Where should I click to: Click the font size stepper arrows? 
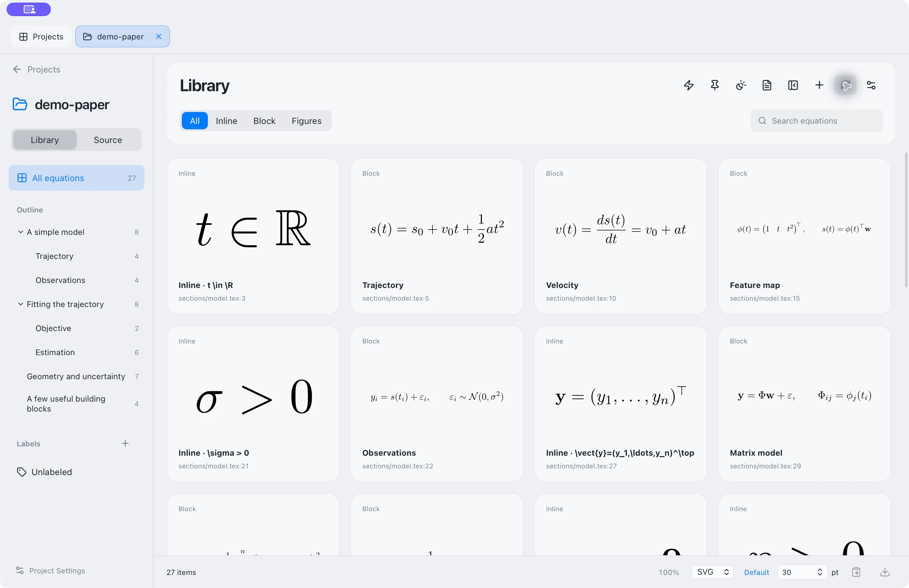pyautogui.click(x=820, y=572)
